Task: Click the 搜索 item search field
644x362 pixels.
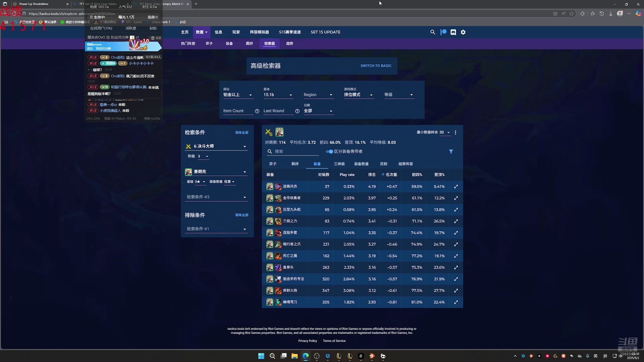Action: (293, 152)
